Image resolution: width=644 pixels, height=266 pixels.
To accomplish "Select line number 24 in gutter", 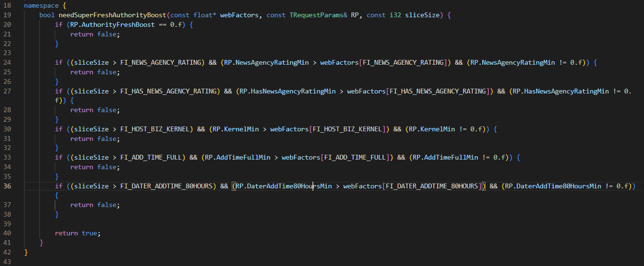I will coord(7,63).
